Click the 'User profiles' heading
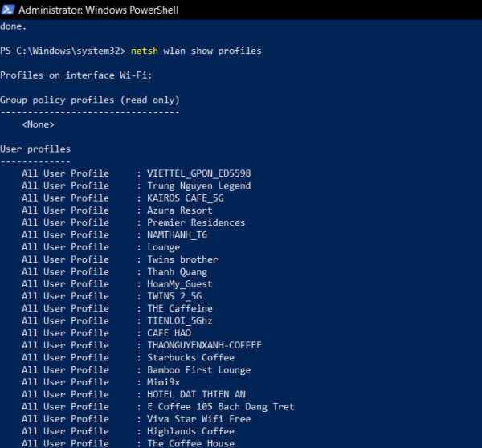Viewport: 482px width, 448px height. (x=35, y=149)
